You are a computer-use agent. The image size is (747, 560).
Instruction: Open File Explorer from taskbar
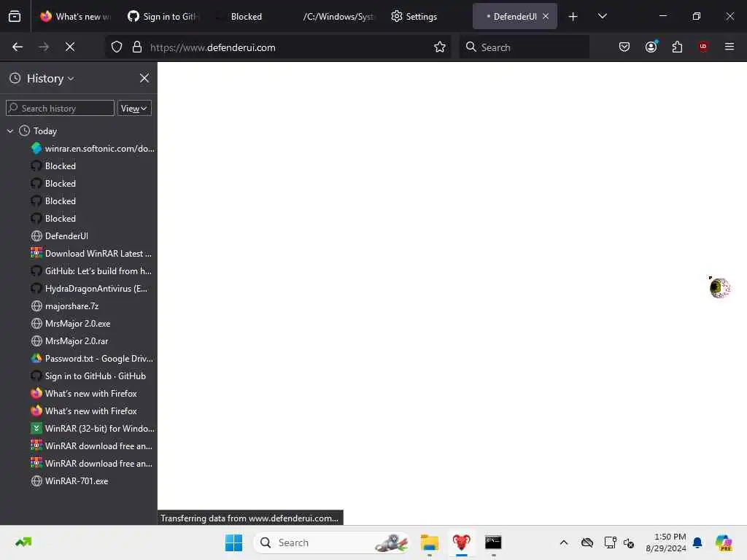pyautogui.click(x=430, y=542)
